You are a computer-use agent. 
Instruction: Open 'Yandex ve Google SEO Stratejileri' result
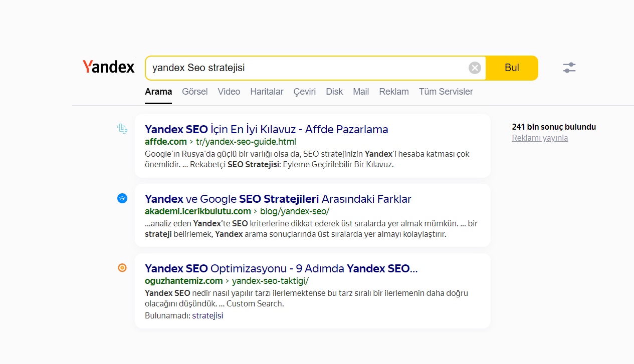click(278, 199)
